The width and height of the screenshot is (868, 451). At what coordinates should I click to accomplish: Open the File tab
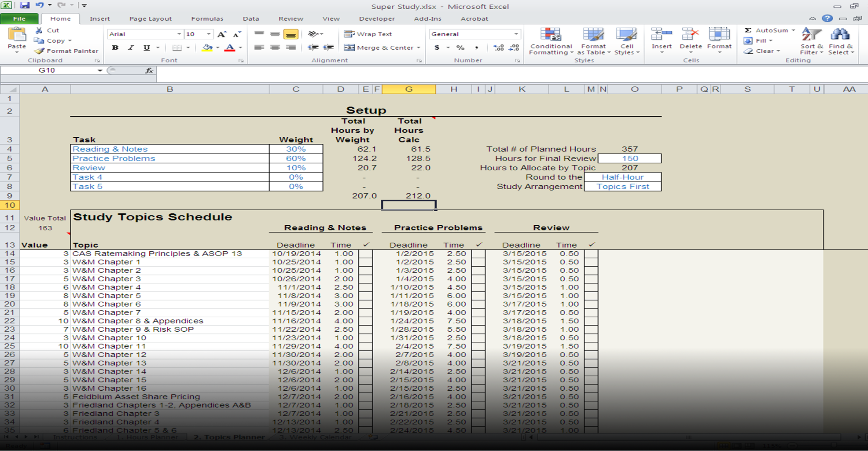(x=19, y=18)
